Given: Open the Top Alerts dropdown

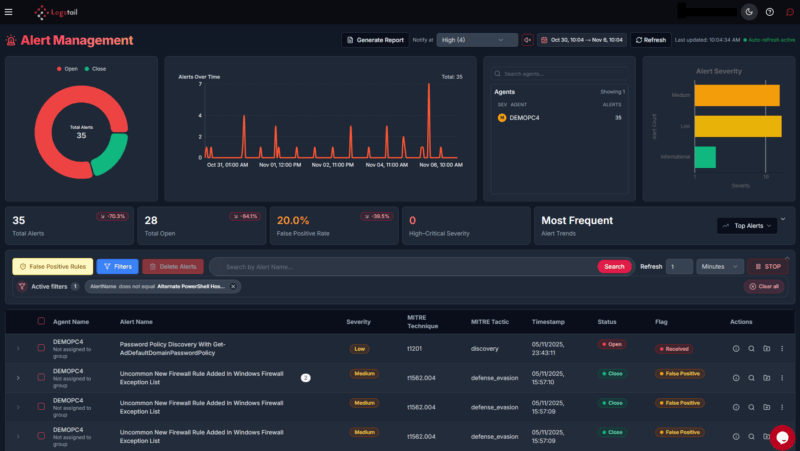Looking at the screenshot, I should click(746, 226).
